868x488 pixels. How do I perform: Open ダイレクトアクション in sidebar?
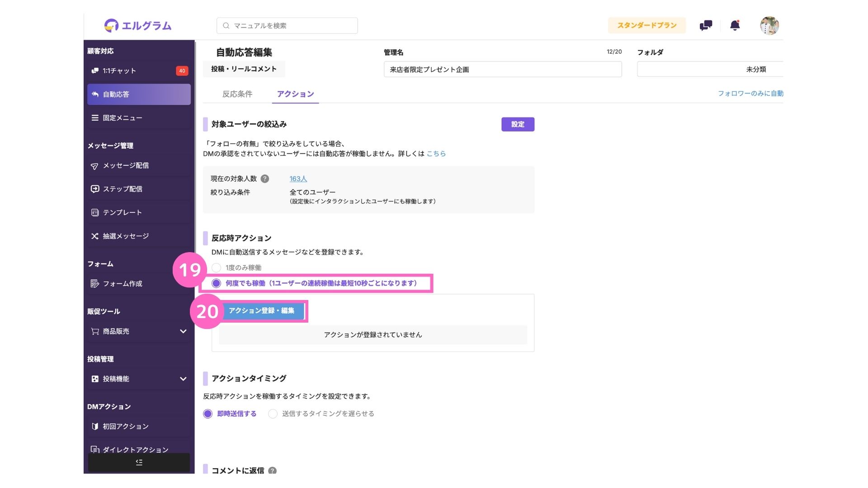pyautogui.click(x=139, y=449)
